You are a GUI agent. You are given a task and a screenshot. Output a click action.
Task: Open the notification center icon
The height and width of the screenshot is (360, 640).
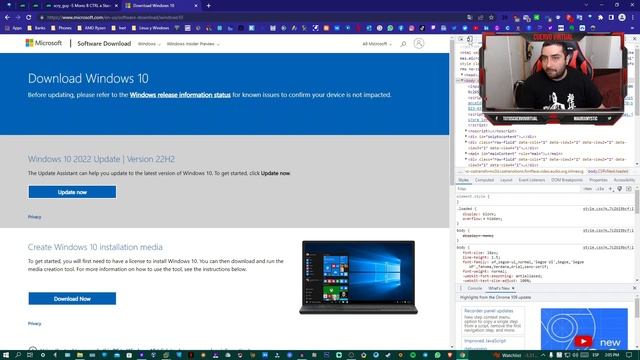coord(629,355)
